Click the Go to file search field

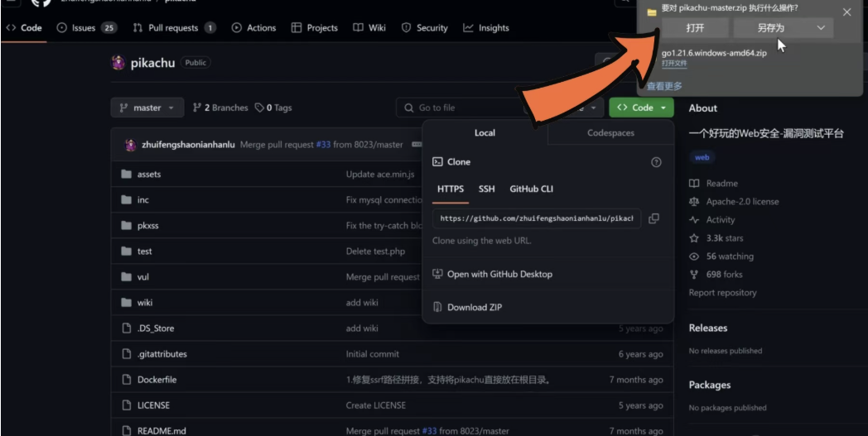coord(460,108)
